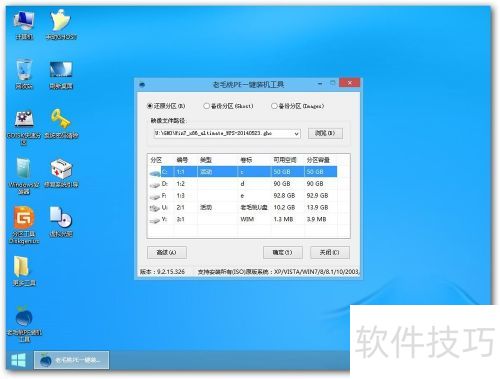Select the 还原分区 (R) radio button
Screen dimensions: 500x379
[150, 106]
